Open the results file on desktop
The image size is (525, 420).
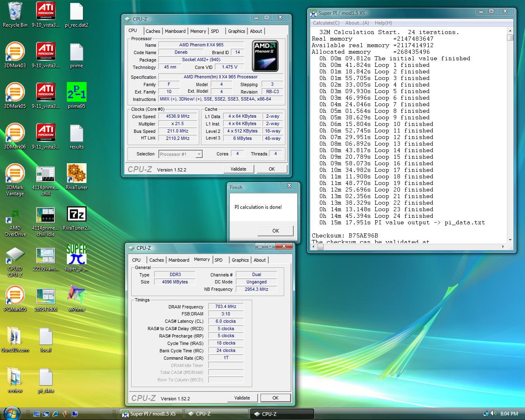tap(76, 137)
